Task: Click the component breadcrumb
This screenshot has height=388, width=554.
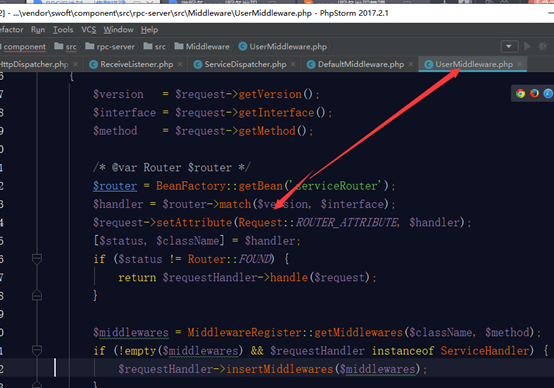Action: (x=24, y=47)
